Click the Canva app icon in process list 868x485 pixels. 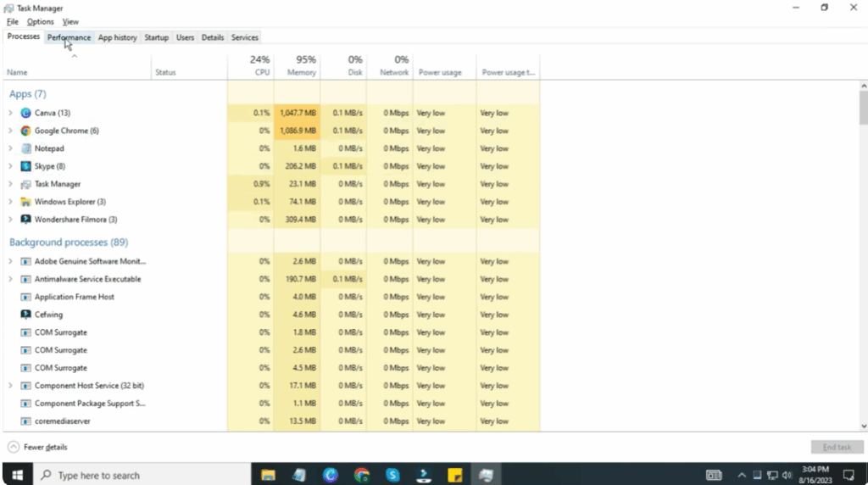(25, 113)
